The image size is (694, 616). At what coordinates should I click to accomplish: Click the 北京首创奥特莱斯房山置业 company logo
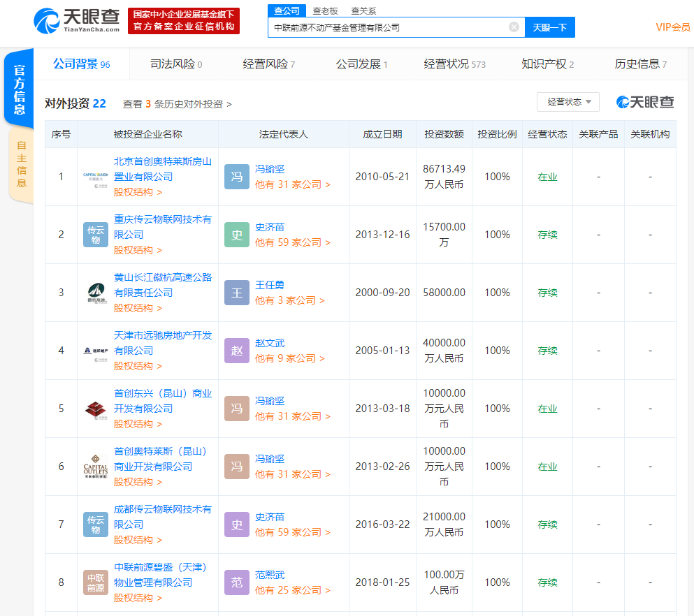click(96, 177)
